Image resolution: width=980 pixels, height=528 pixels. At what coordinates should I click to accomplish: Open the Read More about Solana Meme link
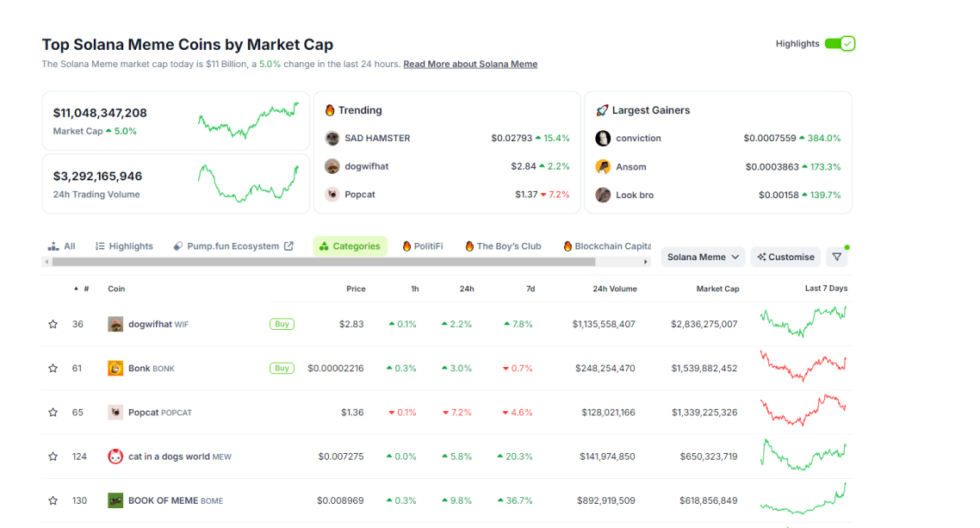470,63
